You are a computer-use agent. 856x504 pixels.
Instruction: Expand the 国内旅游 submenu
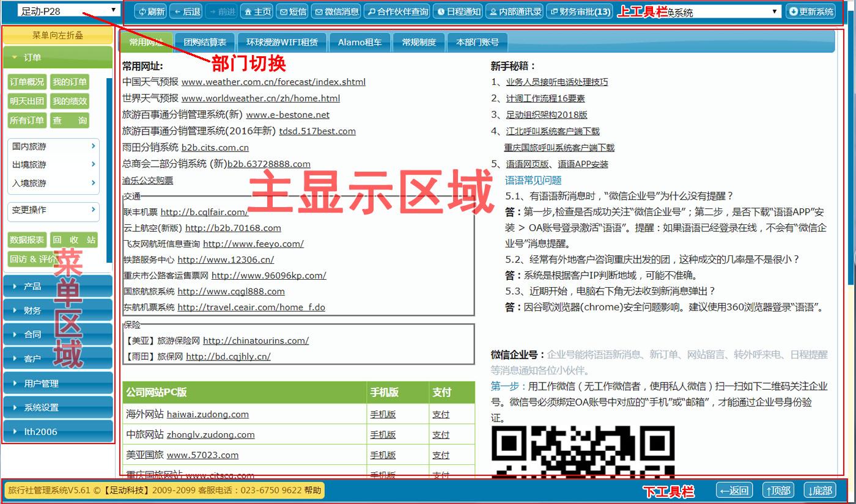tap(54, 147)
